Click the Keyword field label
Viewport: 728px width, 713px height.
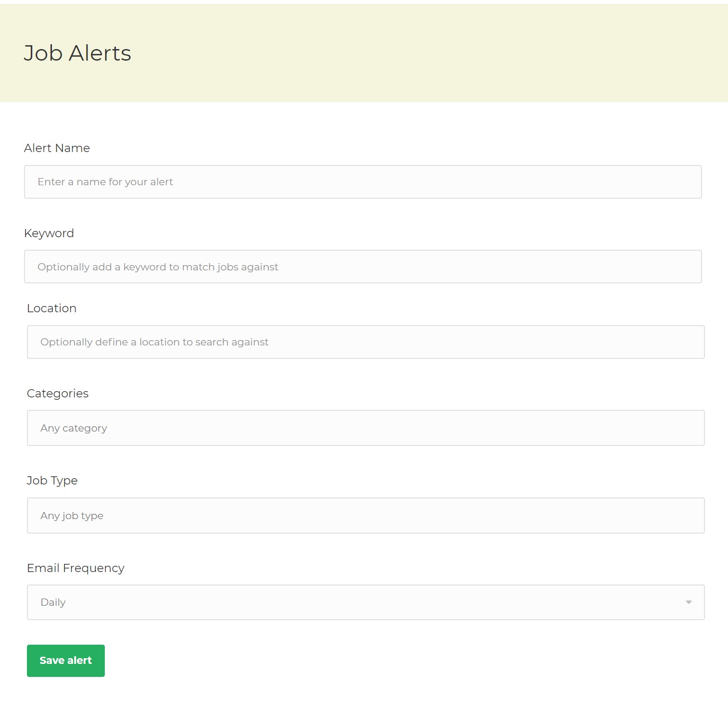point(49,233)
